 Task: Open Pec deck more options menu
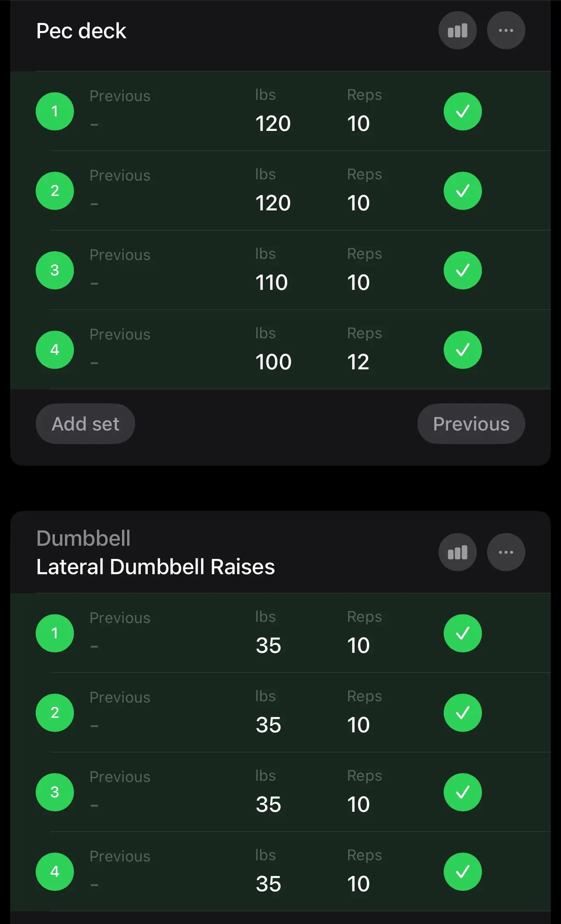(506, 31)
